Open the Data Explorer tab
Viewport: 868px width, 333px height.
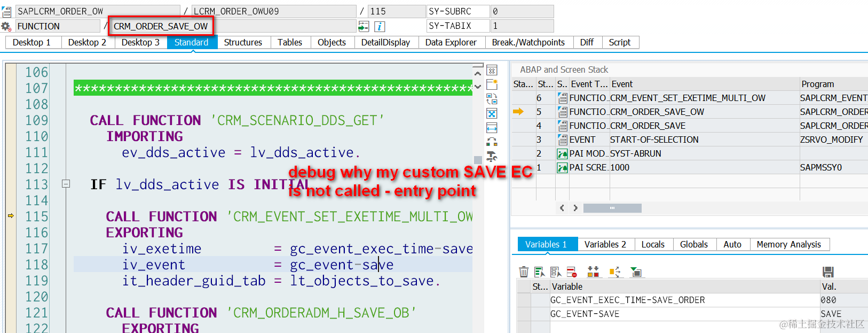[451, 42]
